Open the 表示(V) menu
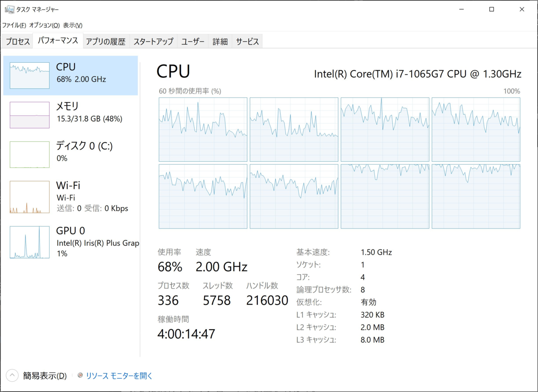 (x=73, y=25)
